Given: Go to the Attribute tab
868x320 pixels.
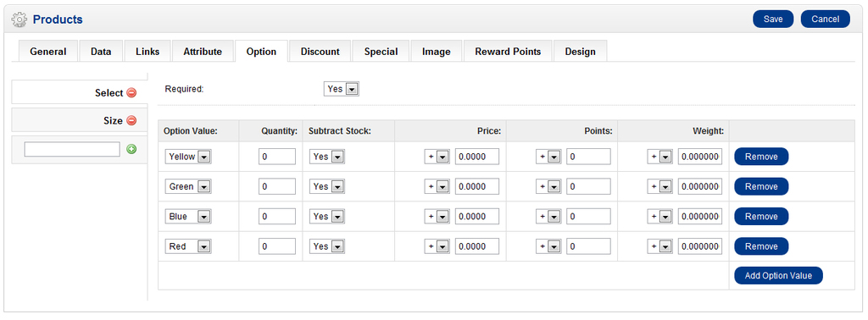Looking at the screenshot, I should [x=203, y=52].
